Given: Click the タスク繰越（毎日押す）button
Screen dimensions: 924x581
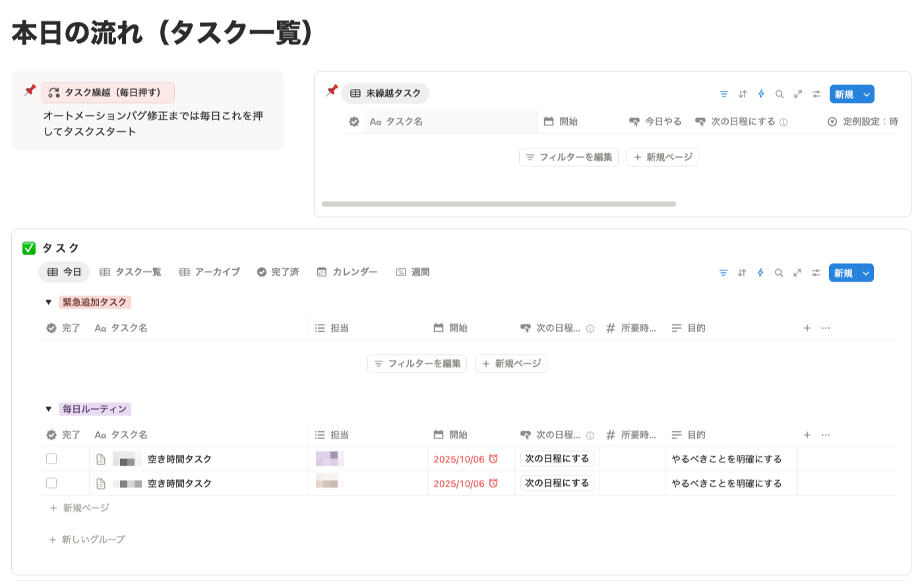Looking at the screenshot, I should pos(108,92).
